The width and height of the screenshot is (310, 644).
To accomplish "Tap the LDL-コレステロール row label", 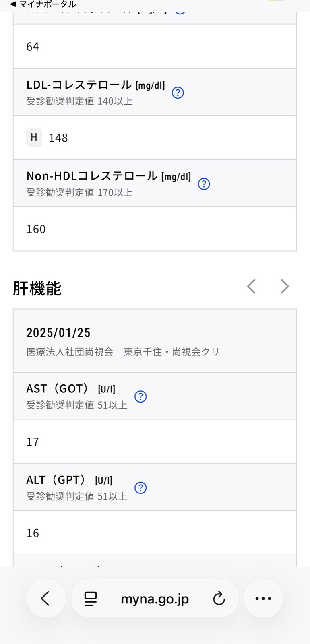I will [x=79, y=85].
